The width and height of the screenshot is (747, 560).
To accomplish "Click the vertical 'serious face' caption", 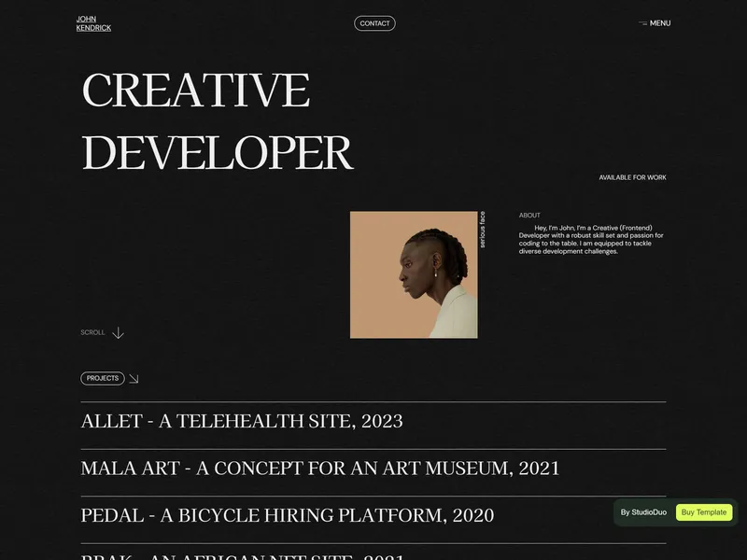I will tap(482, 230).
